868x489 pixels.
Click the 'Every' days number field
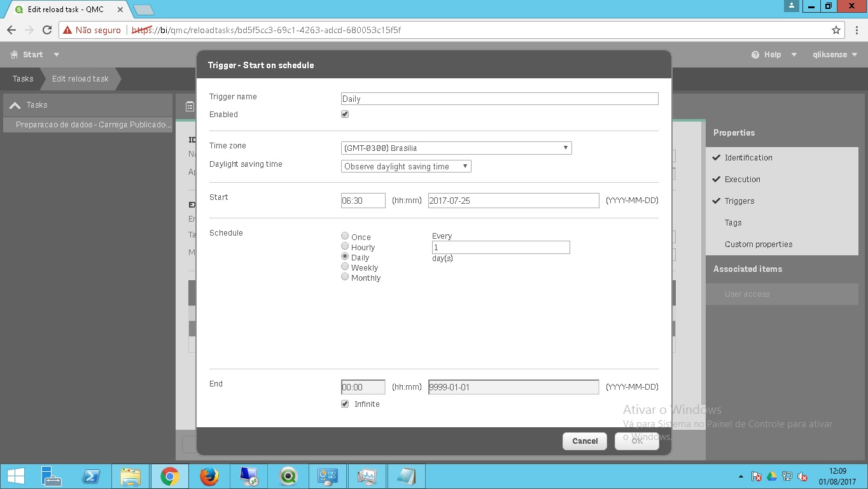click(501, 247)
